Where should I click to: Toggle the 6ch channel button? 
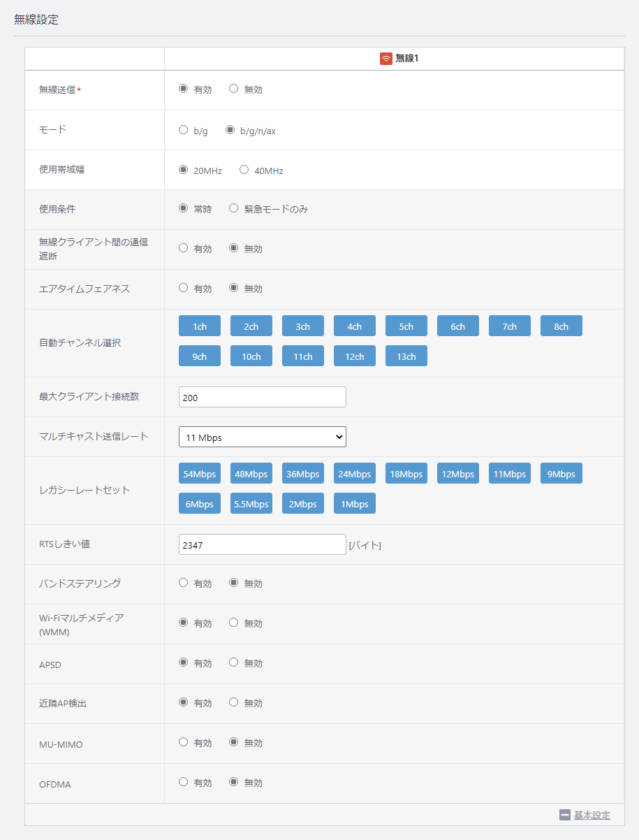[458, 326]
